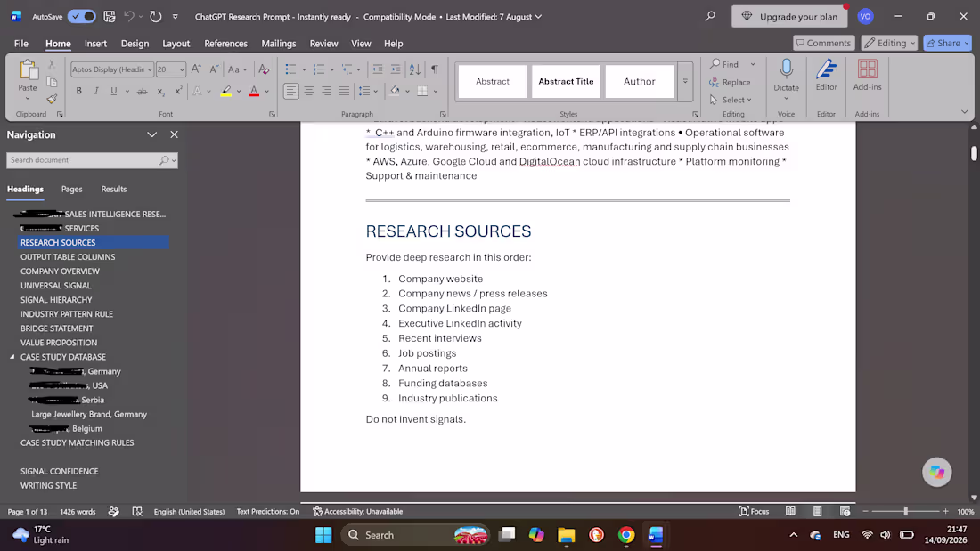Click the text highlight color button
This screenshot has height=551, width=980.
(x=225, y=91)
